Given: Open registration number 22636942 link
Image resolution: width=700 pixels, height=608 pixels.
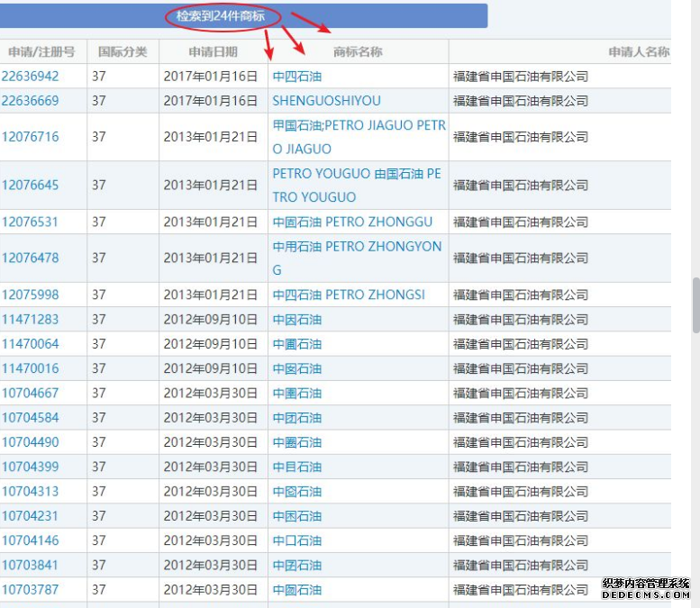Looking at the screenshot, I should click(30, 77).
